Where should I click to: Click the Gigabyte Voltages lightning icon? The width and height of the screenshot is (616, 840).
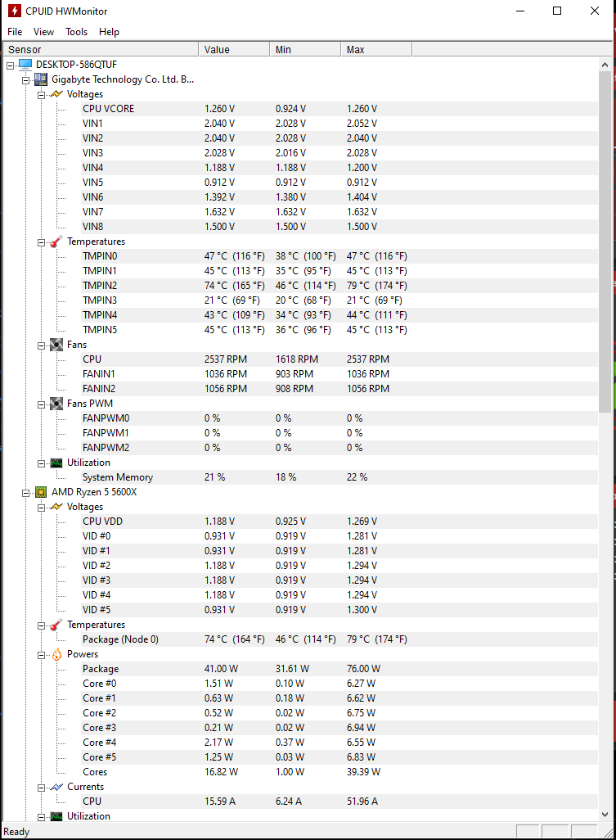(56, 94)
